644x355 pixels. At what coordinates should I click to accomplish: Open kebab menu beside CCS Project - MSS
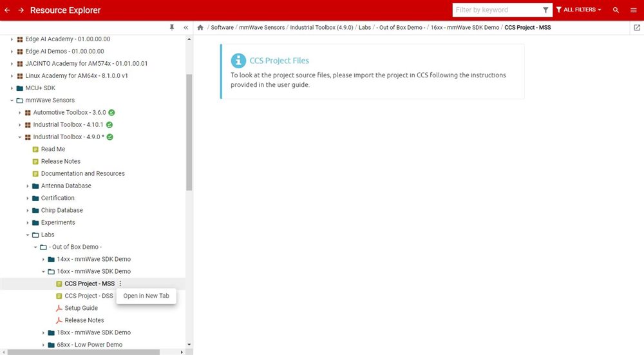[x=120, y=283]
